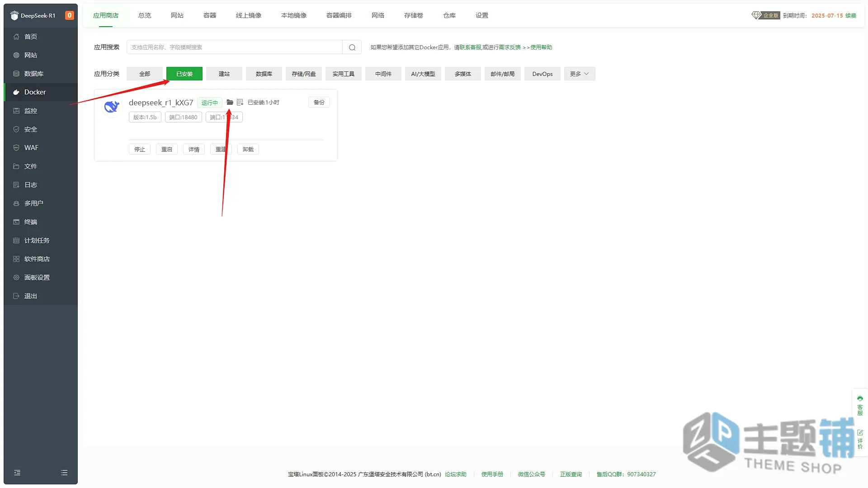Open the 数据库 sidebar item
Screen dimensions: 868x488
(41, 74)
